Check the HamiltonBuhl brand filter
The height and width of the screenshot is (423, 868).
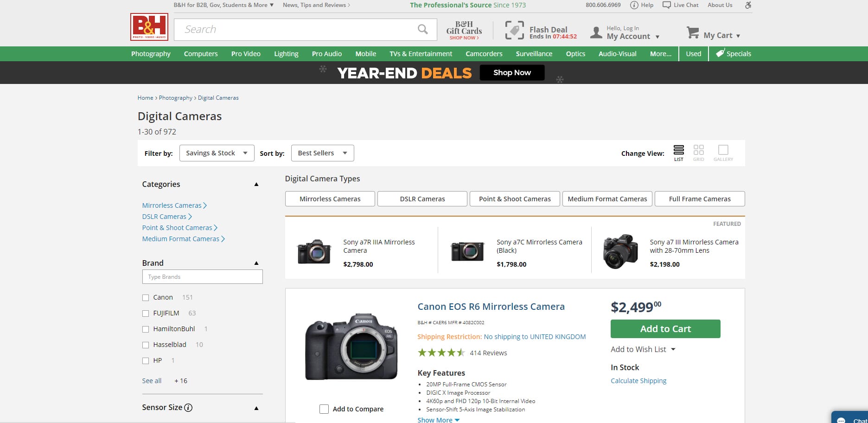146,329
